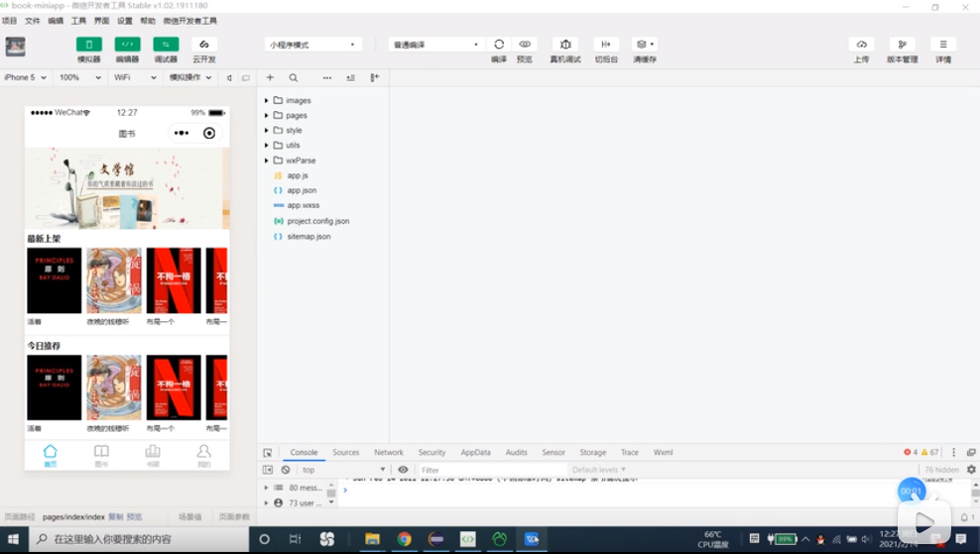Tap the 图书 tab icon in simulator

101,455
